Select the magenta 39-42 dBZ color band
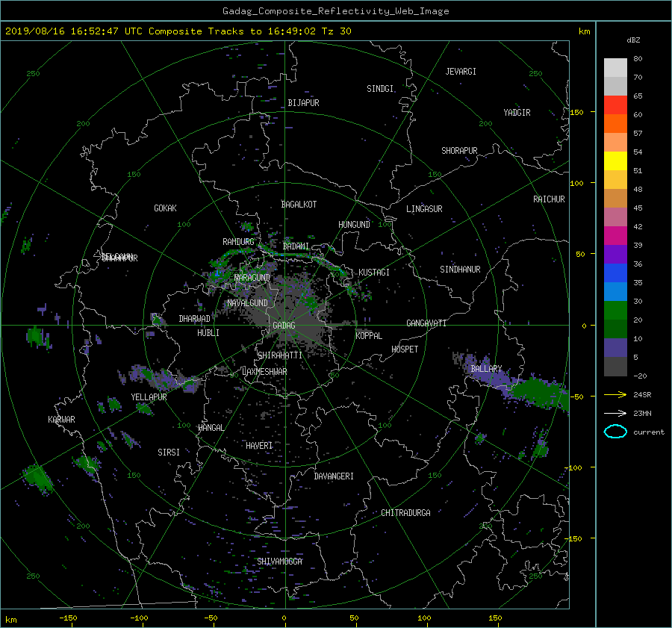 click(615, 235)
